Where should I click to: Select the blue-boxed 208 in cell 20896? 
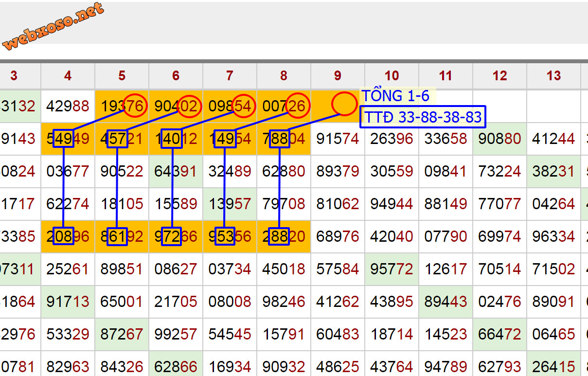(x=64, y=236)
